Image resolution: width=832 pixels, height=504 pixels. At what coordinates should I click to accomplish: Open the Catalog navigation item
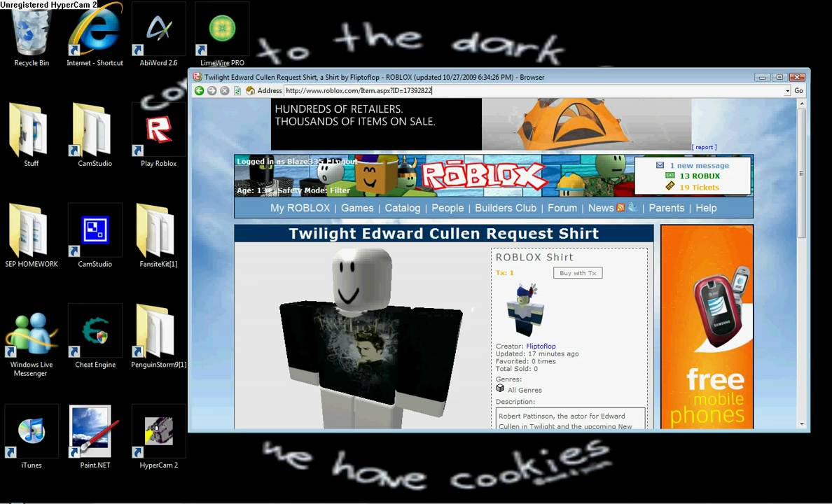point(402,208)
